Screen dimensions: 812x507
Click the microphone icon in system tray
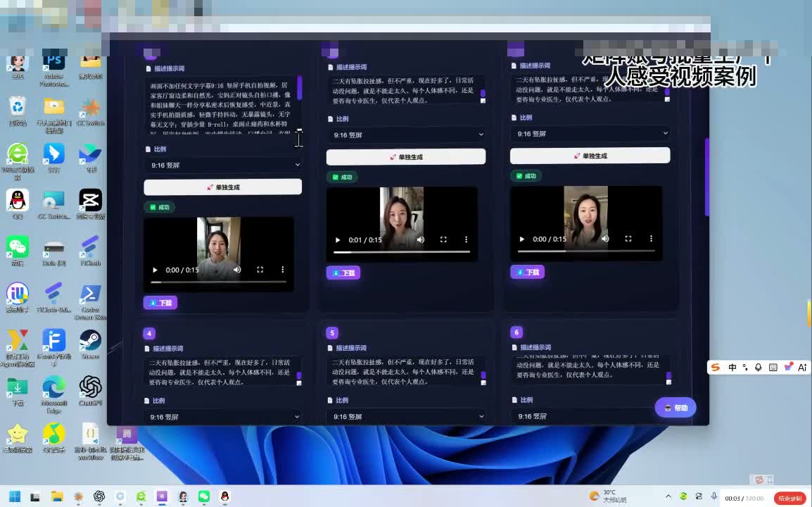coord(713,496)
